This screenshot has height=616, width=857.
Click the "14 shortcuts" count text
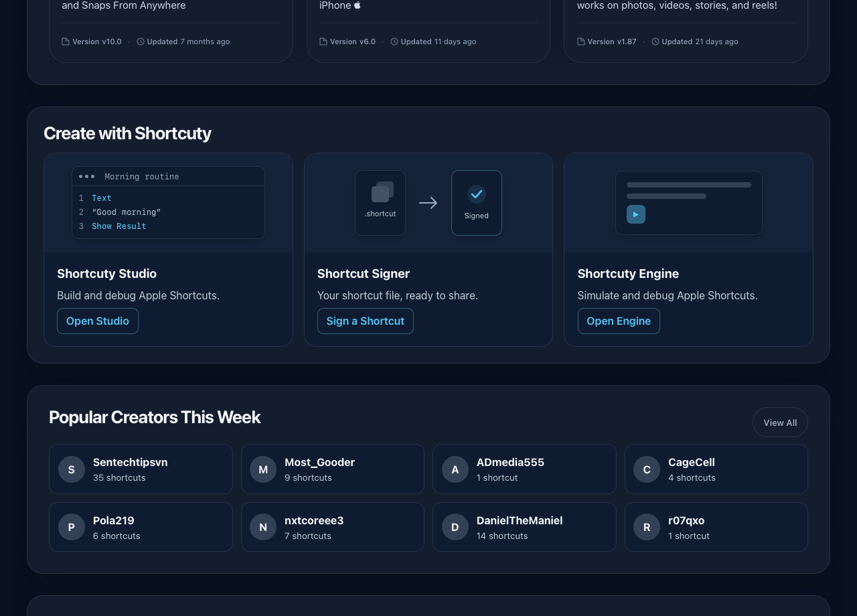[502, 536]
